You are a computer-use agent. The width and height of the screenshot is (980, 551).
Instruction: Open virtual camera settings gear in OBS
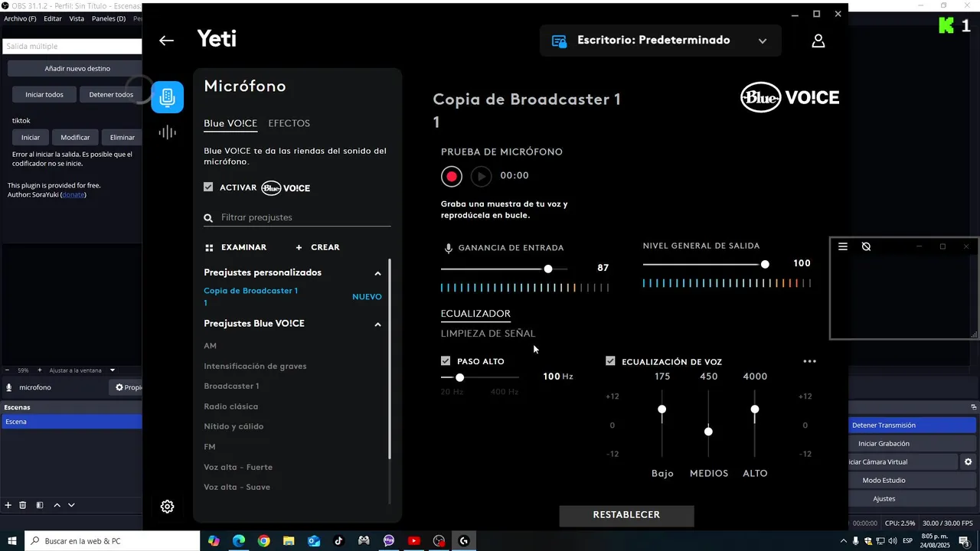[968, 462]
